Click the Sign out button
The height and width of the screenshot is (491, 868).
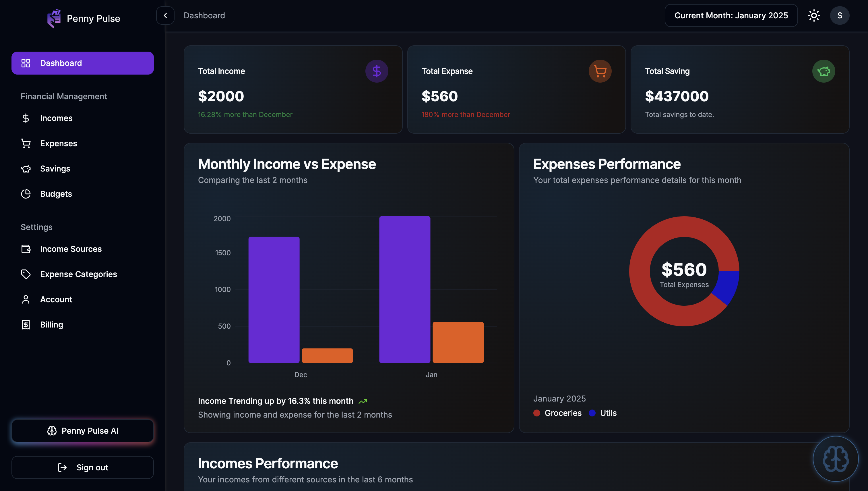[x=83, y=467]
